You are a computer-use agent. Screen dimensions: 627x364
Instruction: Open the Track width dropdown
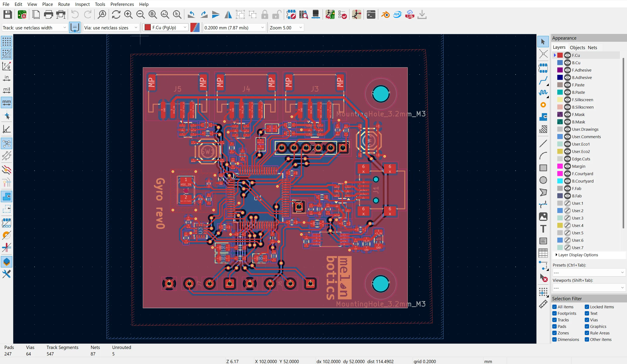click(x=35, y=28)
